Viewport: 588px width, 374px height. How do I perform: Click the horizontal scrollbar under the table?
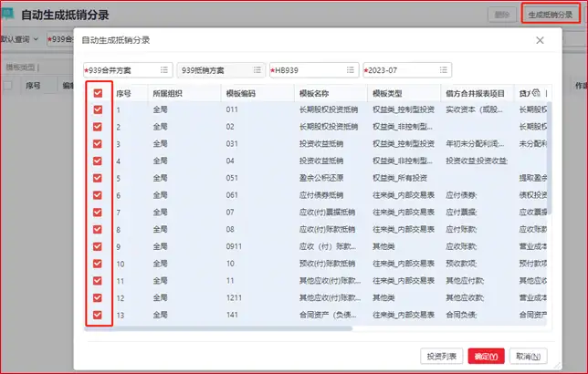(218, 328)
